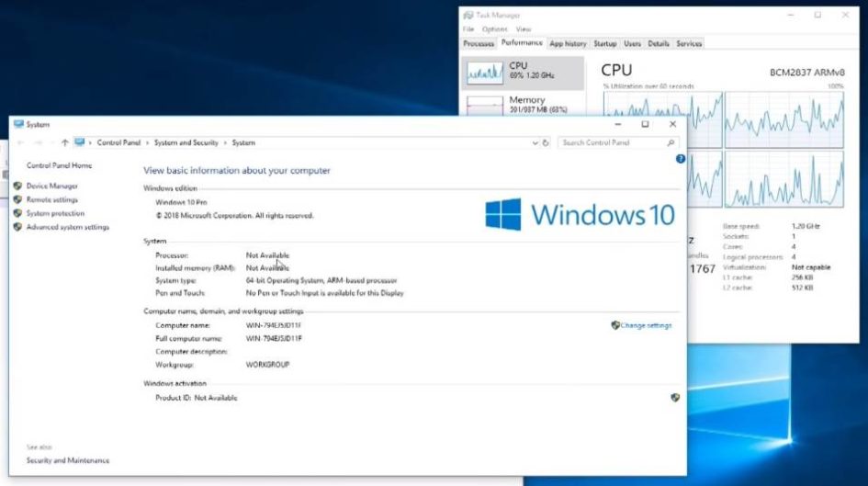Switch to the Processes tab
The height and width of the screenshot is (486, 868).
tap(479, 43)
